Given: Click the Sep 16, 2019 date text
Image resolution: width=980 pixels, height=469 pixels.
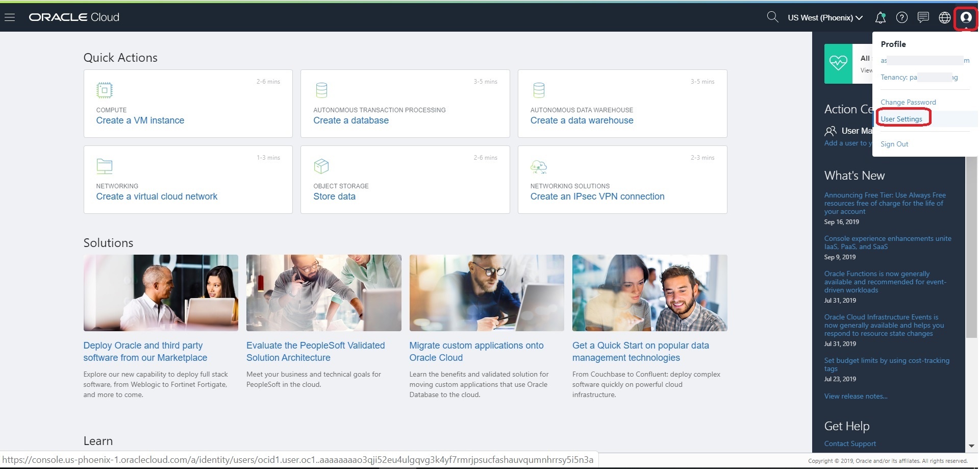Looking at the screenshot, I should point(842,222).
